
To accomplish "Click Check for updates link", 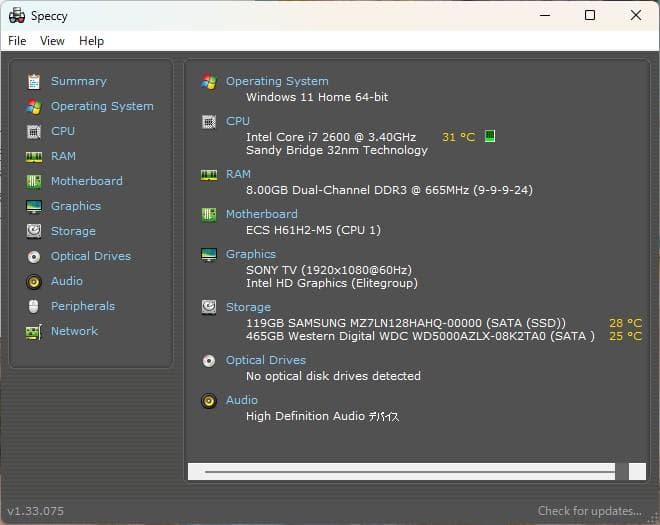I will [590, 511].
